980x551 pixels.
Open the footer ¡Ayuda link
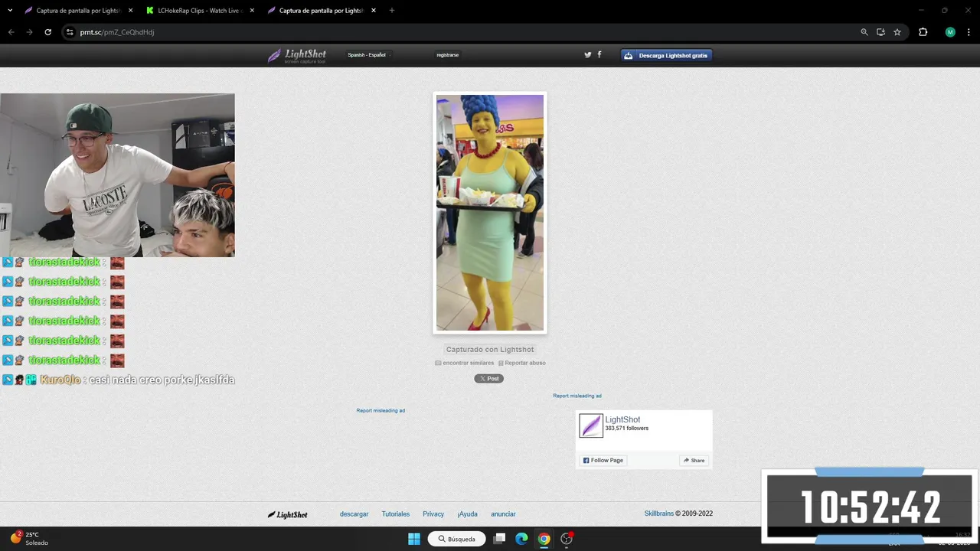(467, 514)
